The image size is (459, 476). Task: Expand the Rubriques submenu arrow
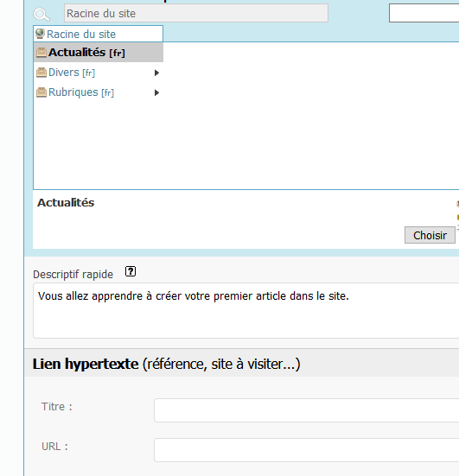pos(156,92)
